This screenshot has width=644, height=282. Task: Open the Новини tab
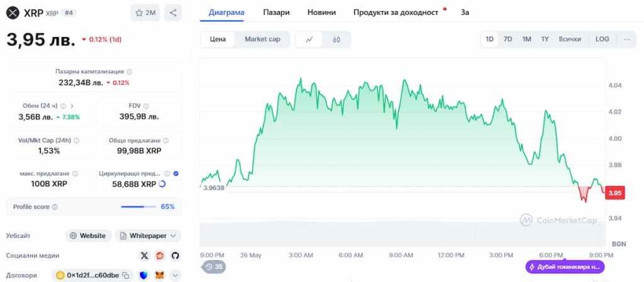[321, 12]
